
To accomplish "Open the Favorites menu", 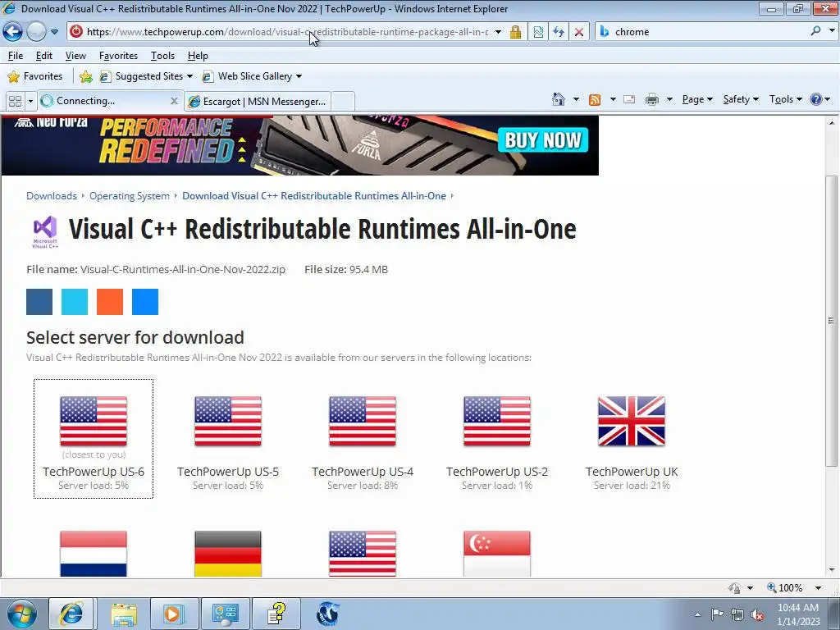I will tap(118, 56).
